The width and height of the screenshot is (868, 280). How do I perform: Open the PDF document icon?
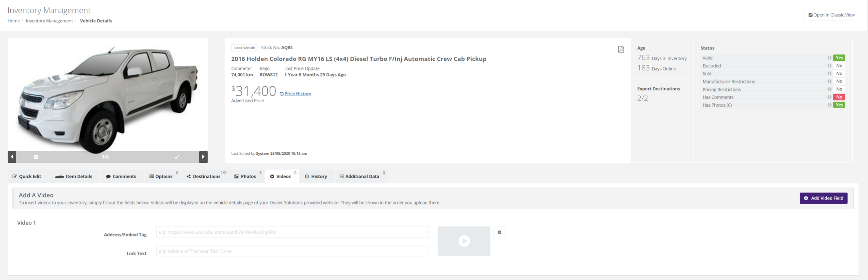tap(621, 49)
